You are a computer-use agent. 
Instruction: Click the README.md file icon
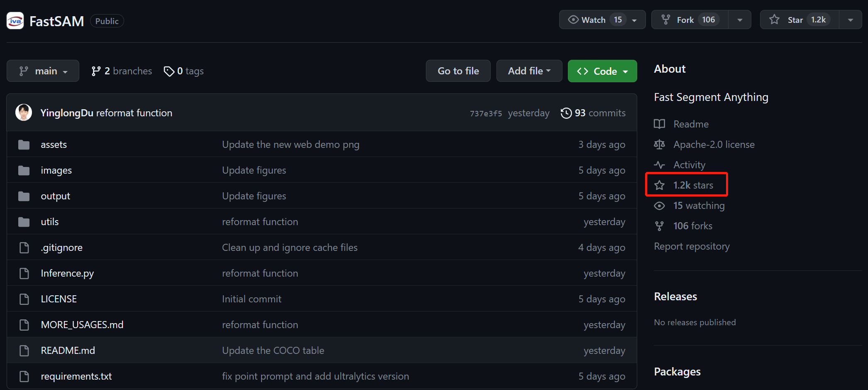coord(24,351)
